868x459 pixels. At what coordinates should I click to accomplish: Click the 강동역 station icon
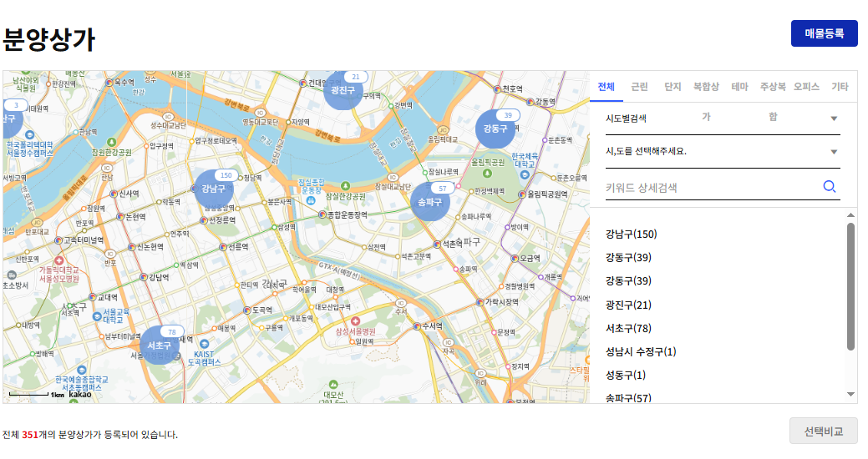point(530,102)
